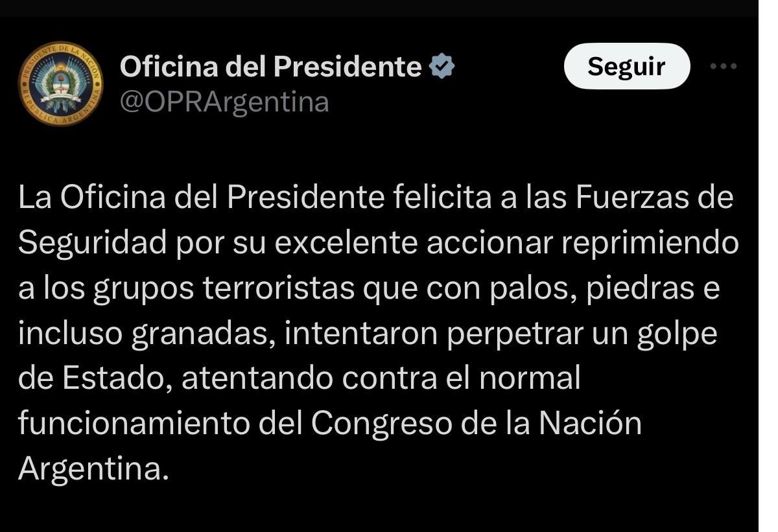Click the tweet's first line of text
The width and height of the screenshot is (778, 532).
point(376,198)
